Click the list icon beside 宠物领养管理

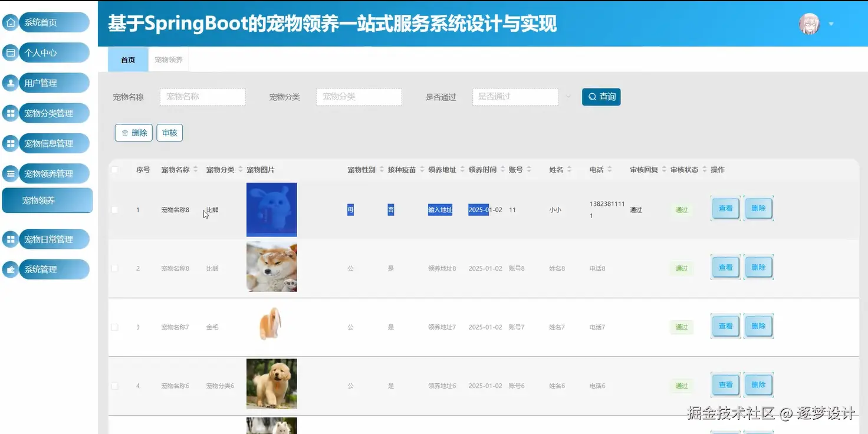11,174
